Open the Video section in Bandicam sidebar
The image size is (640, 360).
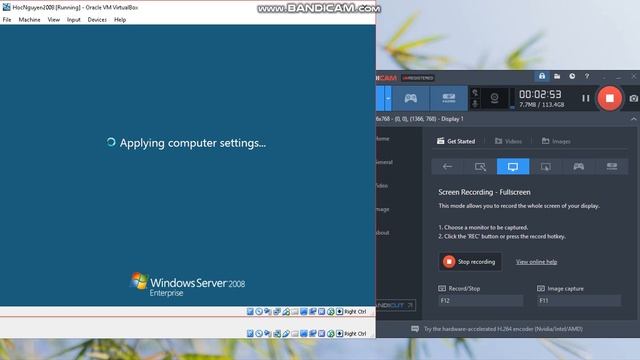pyautogui.click(x=382, y=186)
